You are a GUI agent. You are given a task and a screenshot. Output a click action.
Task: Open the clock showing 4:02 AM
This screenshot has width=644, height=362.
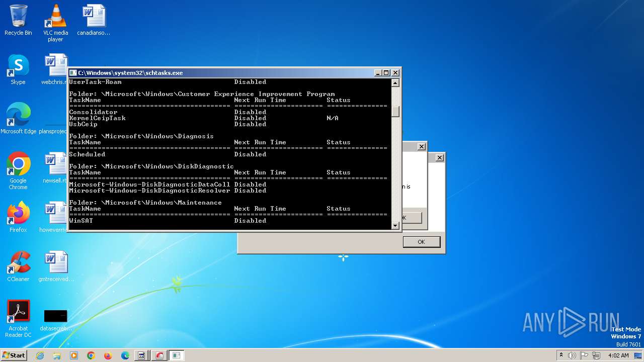tap(618, 355)
